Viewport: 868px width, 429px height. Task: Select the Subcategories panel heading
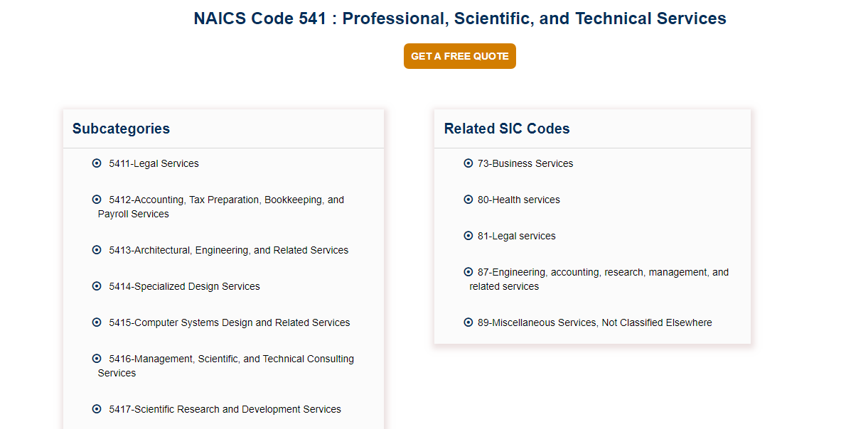click(121, 129)
